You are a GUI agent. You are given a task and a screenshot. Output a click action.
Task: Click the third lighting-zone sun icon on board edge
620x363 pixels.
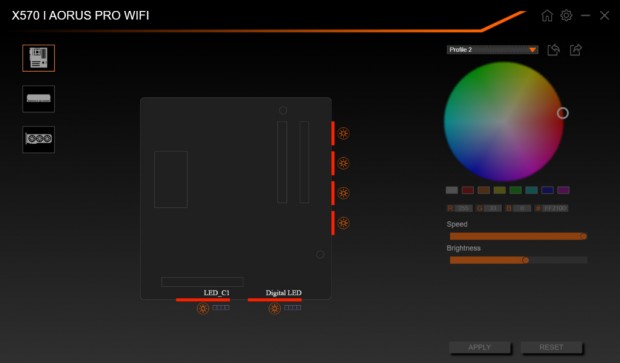[343, 193]
